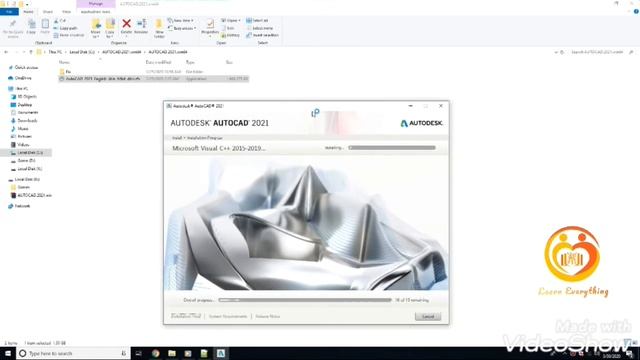Screen dimensions: 640x360
Task: Click Local Disk in the address breadcrumb
Action: pos(82,52)
